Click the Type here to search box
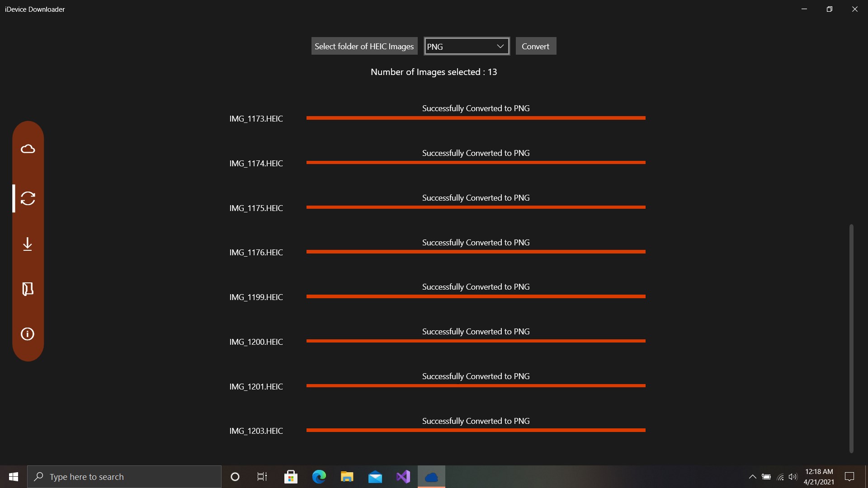The width and height of the screenshot is (868, 488). click(x=124, y=477)
